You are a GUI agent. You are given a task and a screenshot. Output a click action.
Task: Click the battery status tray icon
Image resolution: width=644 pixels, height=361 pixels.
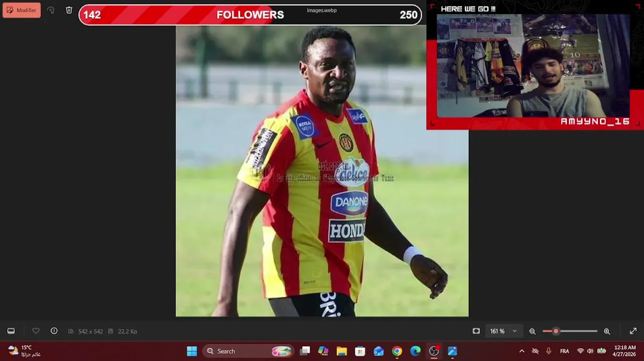coord(601,351)
